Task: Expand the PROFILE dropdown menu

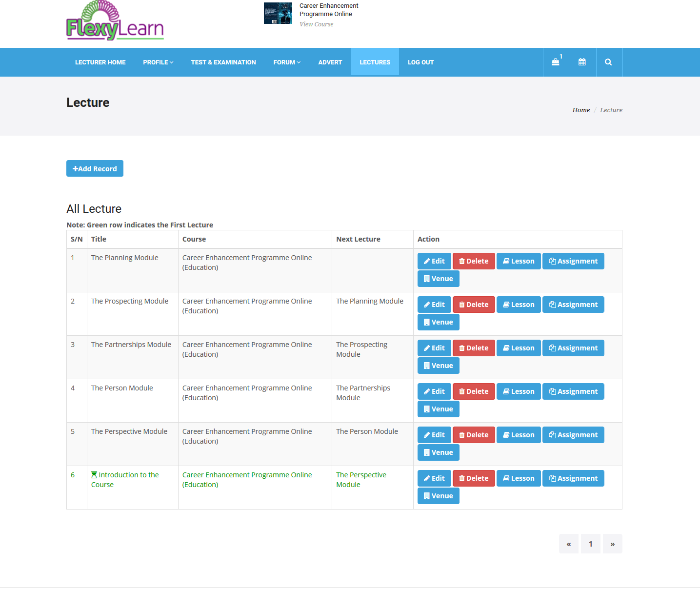Action: click(x=158, y=62)
